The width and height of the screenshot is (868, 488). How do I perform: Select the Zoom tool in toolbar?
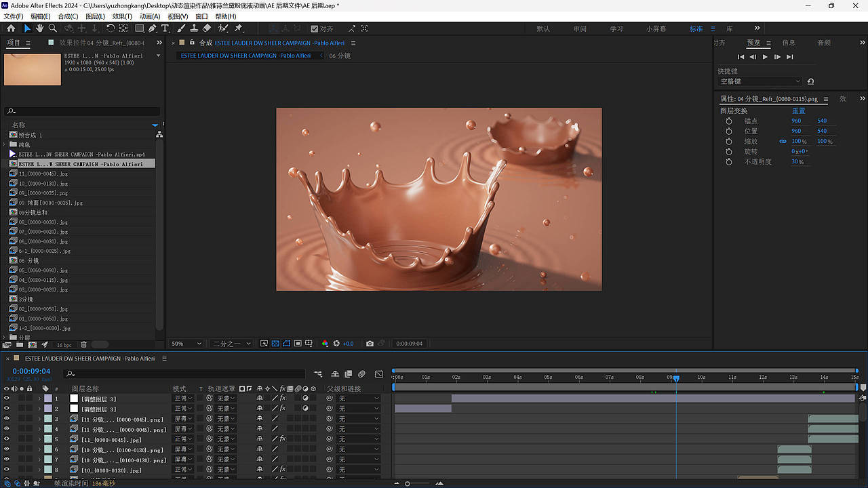pos(53,28)
